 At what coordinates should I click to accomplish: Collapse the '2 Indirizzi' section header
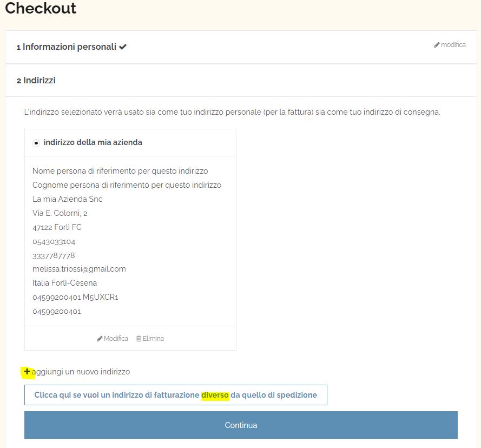tap(241, 81)
